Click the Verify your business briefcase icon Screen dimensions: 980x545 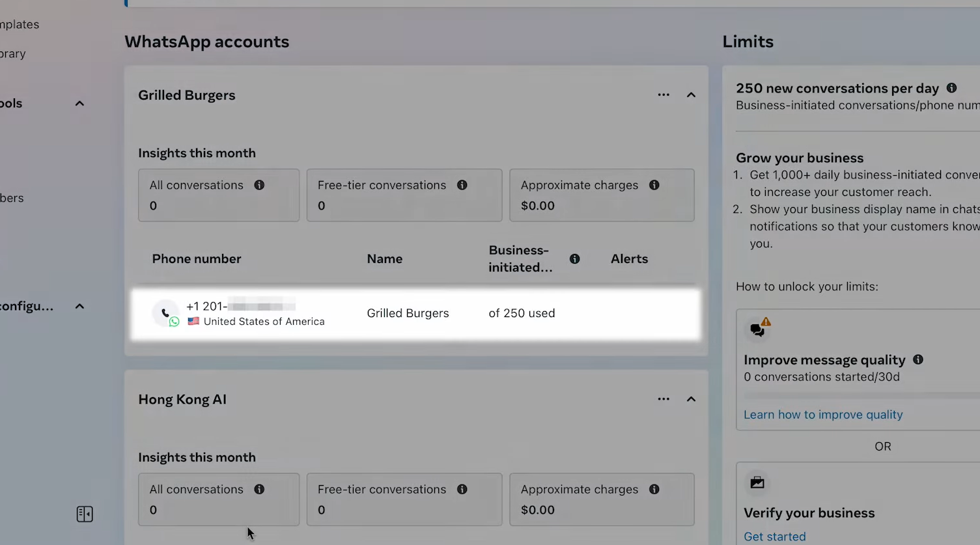coord(757,482)
